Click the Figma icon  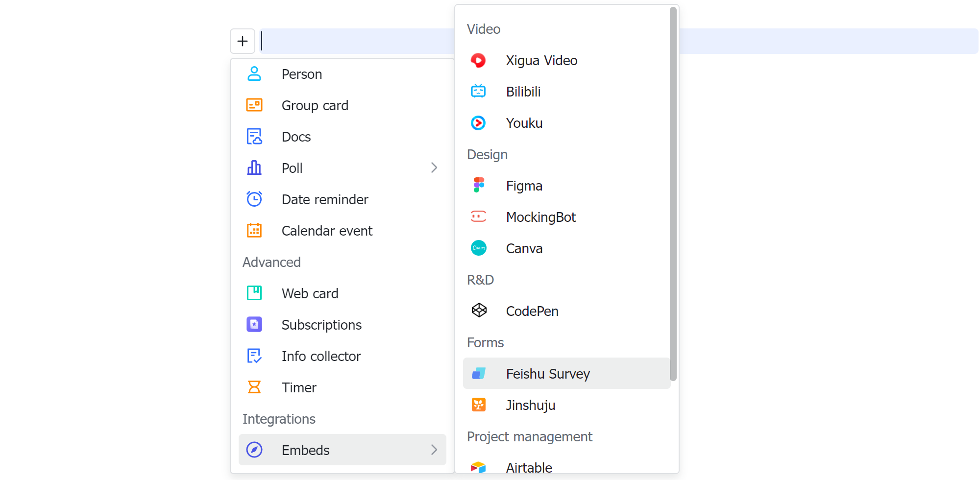pyautogui.click(x=478, y=185)
